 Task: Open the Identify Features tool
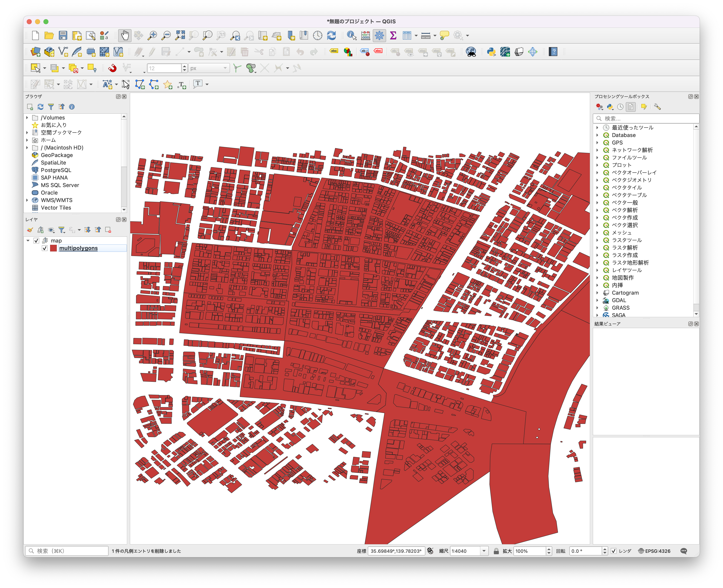tap(351, 35)
